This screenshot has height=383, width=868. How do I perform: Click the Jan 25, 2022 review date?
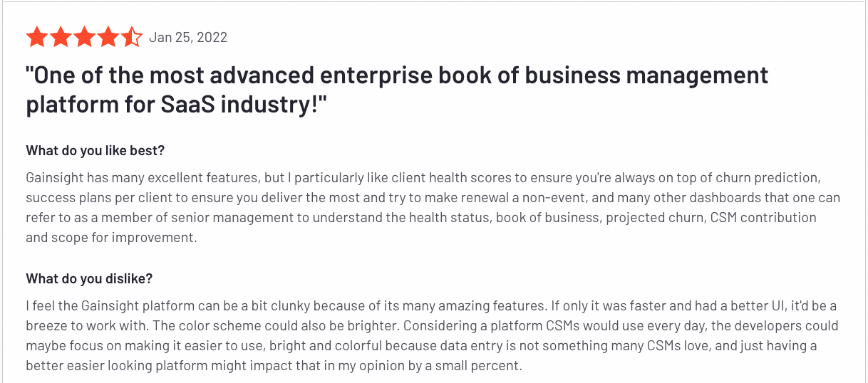tap(188, 38)
